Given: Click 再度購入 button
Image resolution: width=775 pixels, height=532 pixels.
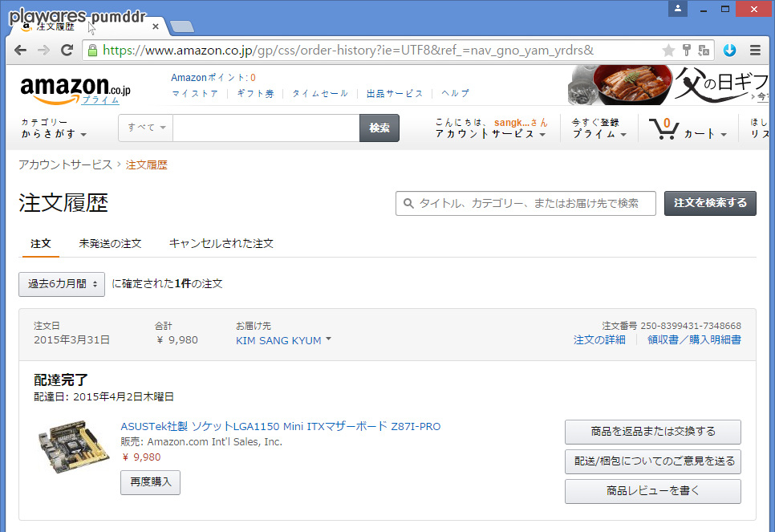Looking at the screenshot, I should pyautogui.click(x=150, y=482).
